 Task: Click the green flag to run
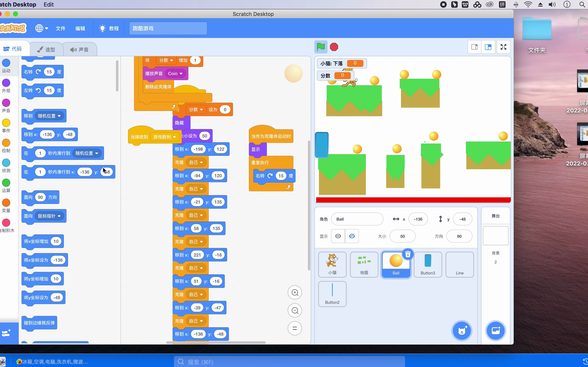pyautogui.click(x=321, y=47)
